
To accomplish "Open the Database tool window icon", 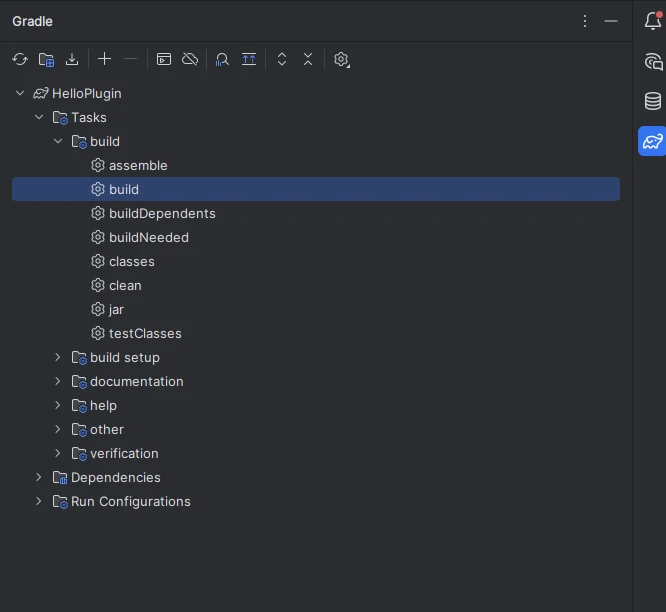I will tap(652, 101).
